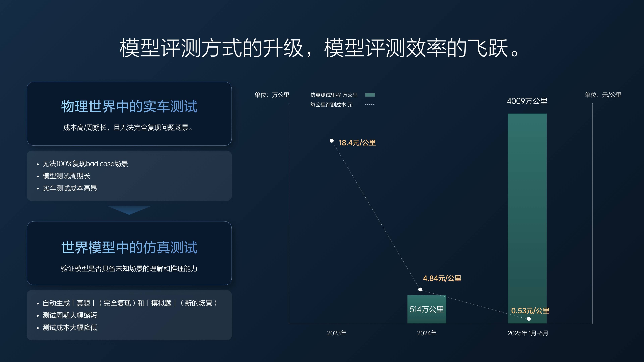Click the 测试成本大幅降低 bullet item

coord(70,327)
